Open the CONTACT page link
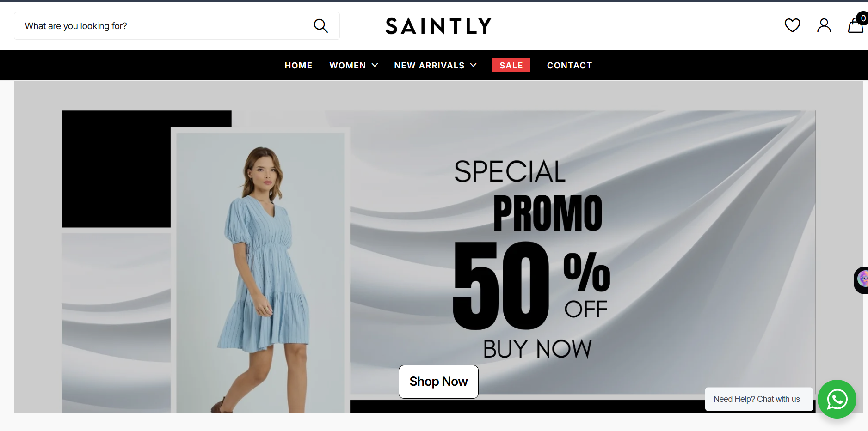Viewport: 868px width, 431px height. click(569, 66)
